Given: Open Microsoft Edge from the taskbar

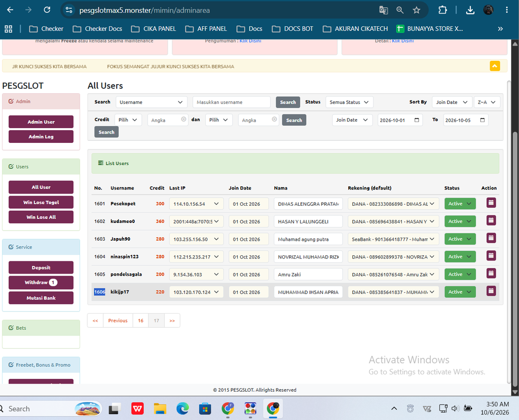Looking at the screenshot, I should point(182,409).
